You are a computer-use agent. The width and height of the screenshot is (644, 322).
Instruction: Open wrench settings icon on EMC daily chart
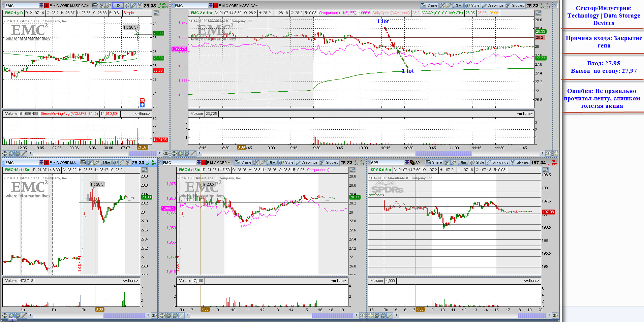[x=109, y=5]
